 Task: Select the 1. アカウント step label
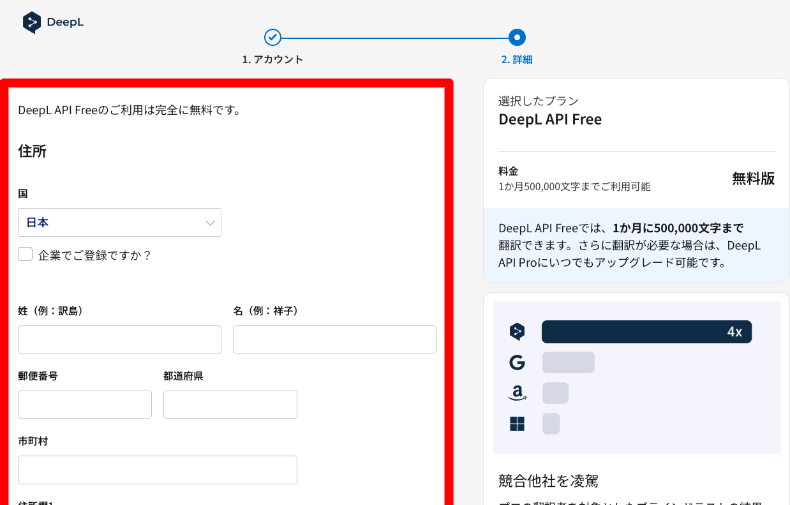pyautogui.click(x=273, y=59)
